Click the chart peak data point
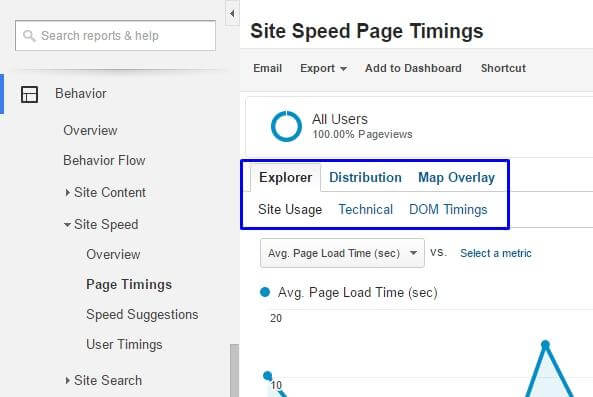The height and width of the screenshot is (397, 593). tap(545, 344)
